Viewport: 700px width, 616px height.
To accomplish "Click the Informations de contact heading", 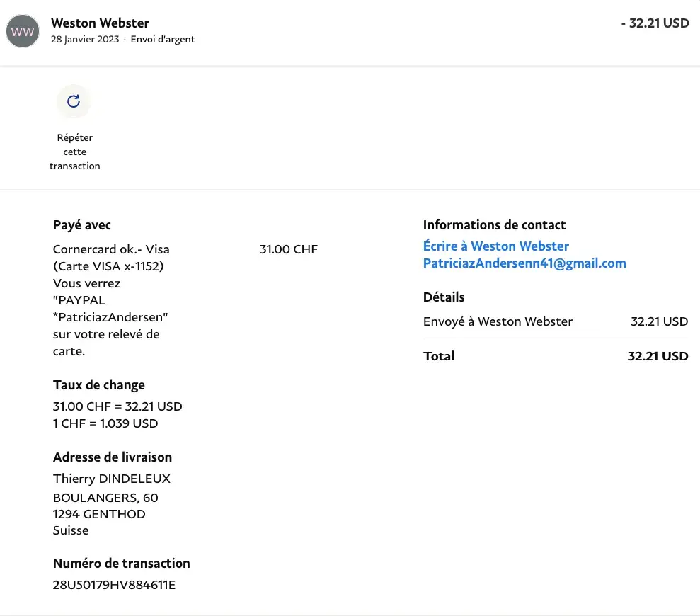I will 494,225.
